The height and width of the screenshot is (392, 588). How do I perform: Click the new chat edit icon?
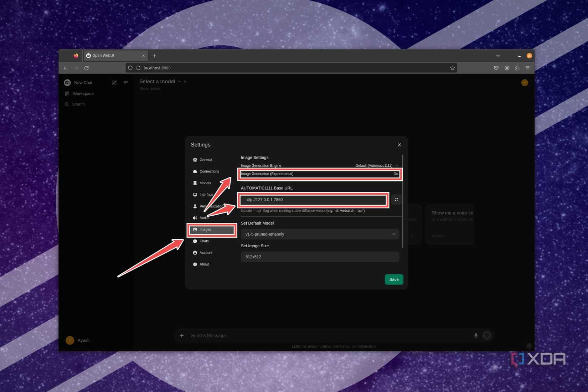click(114, 83)
